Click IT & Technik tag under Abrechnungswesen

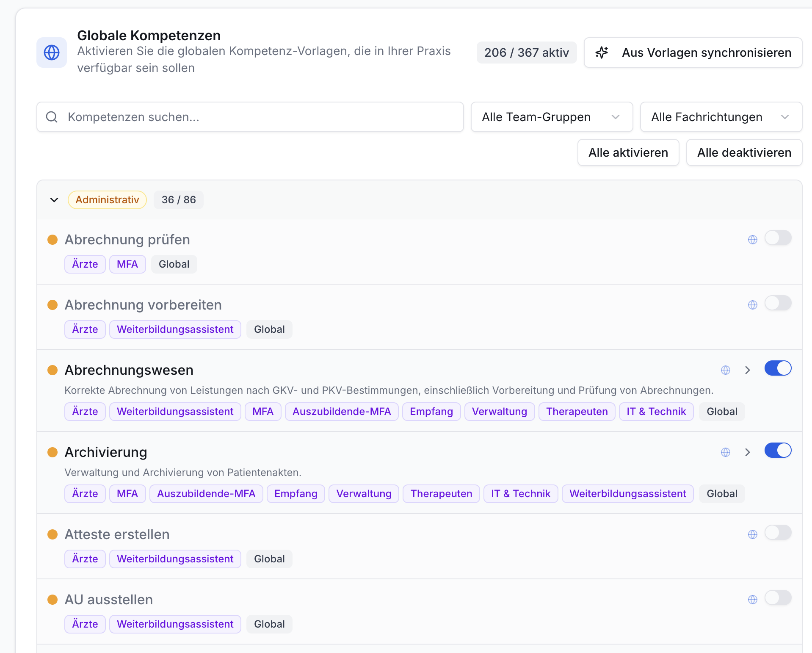click(x=656, y=412)
